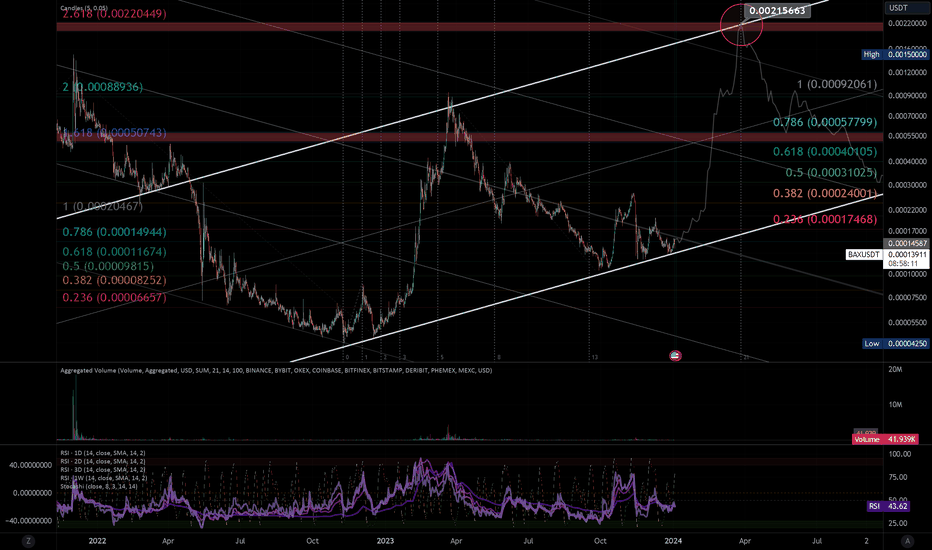Image resolution: width=932 pixels, height=550 pixels.
Task: Select the 0.786 (0.00057799) Fibonacci label
Action: tap(825, 122)
